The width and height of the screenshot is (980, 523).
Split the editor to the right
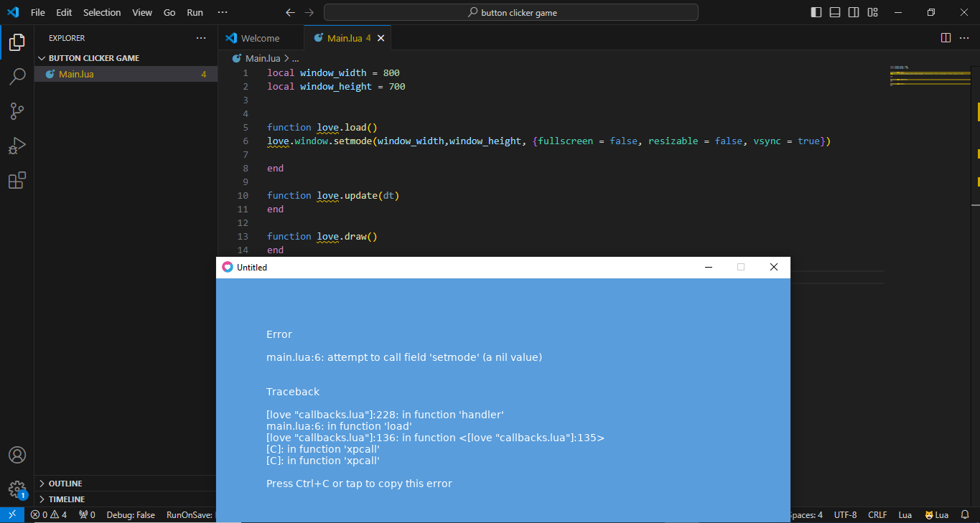click(946, 38)
